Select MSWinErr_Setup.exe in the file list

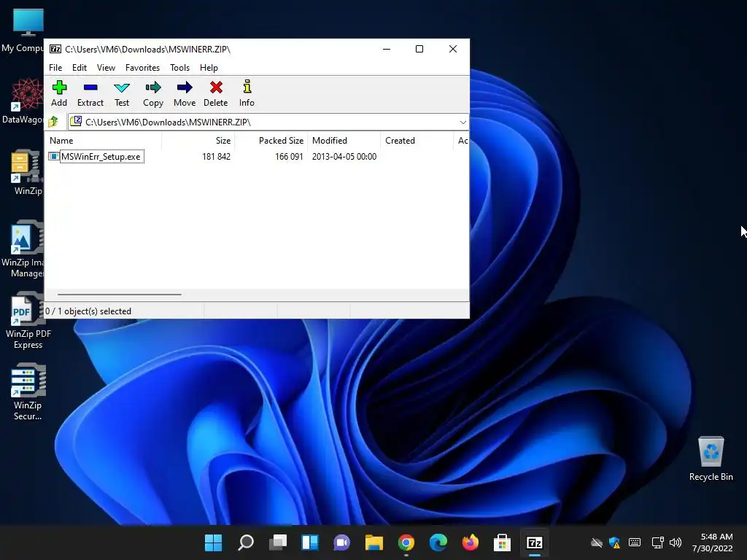point(101,157)
